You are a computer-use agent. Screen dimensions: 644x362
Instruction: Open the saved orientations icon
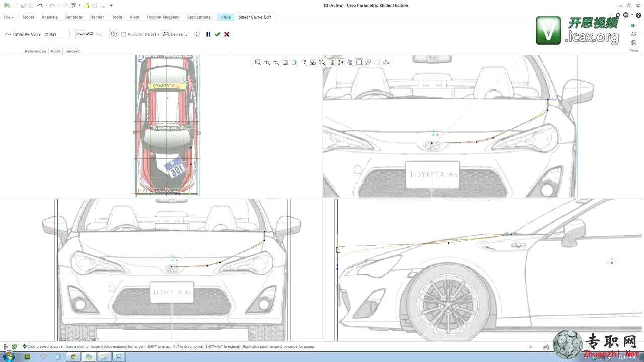tap(303, 62)
